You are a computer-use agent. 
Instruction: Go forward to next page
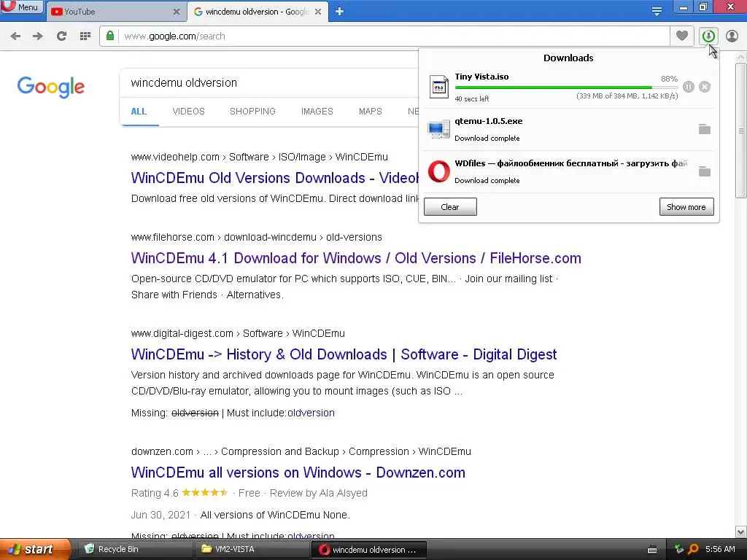(x=38, y=36)
